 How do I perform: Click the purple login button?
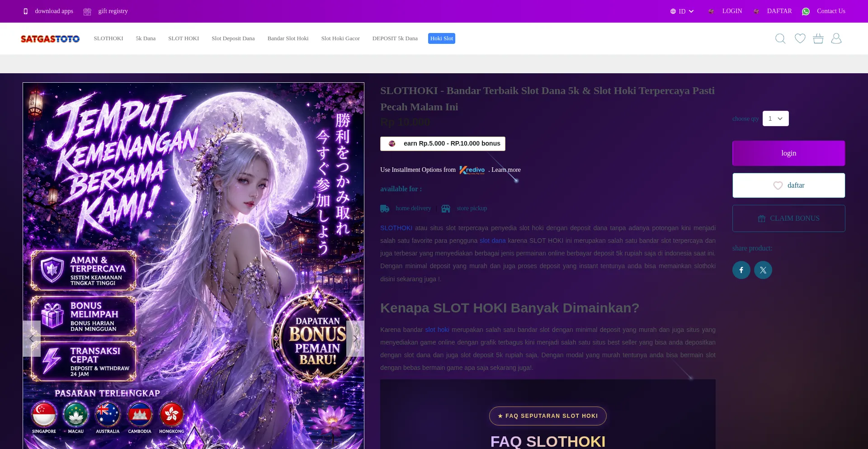tap(789, 153)
